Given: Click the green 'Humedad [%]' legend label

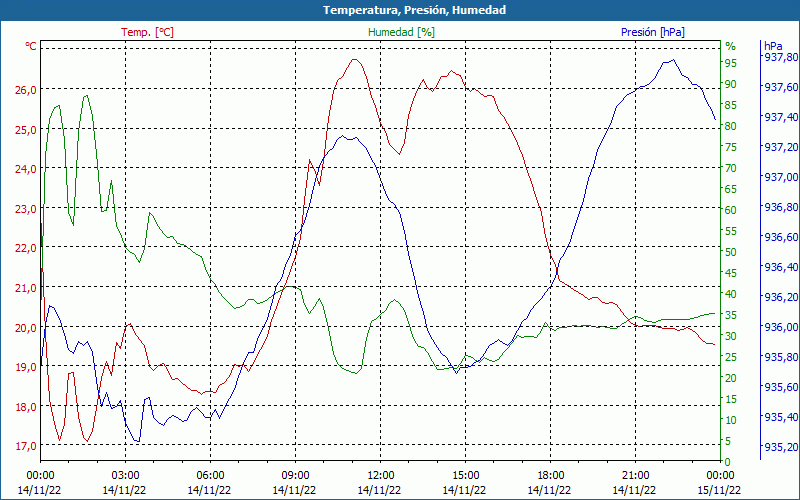Looking at the screenshot, I should (x=401, y=32).
